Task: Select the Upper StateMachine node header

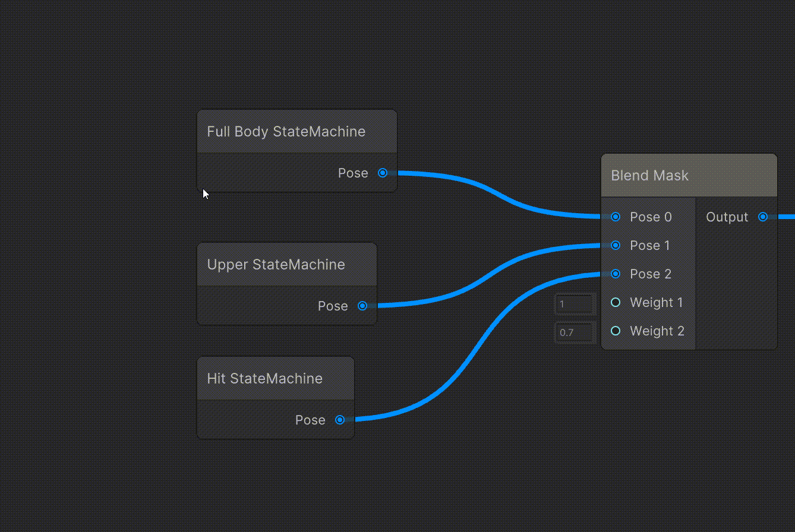Action: click(276, 265)
